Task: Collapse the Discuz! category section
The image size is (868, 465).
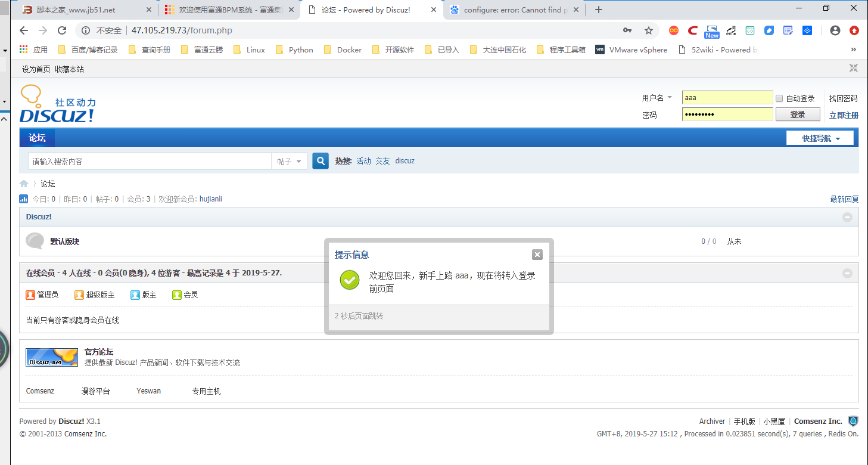Action: (847, 218)
